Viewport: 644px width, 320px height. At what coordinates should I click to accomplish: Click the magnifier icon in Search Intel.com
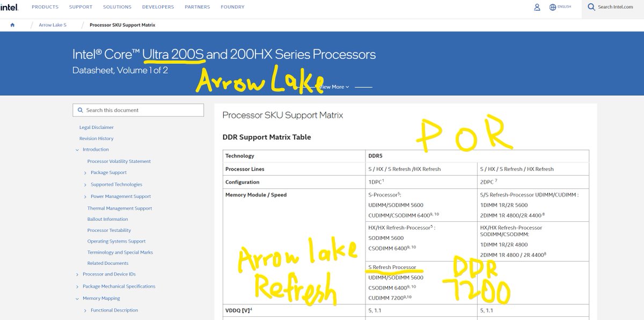point(591,7)
